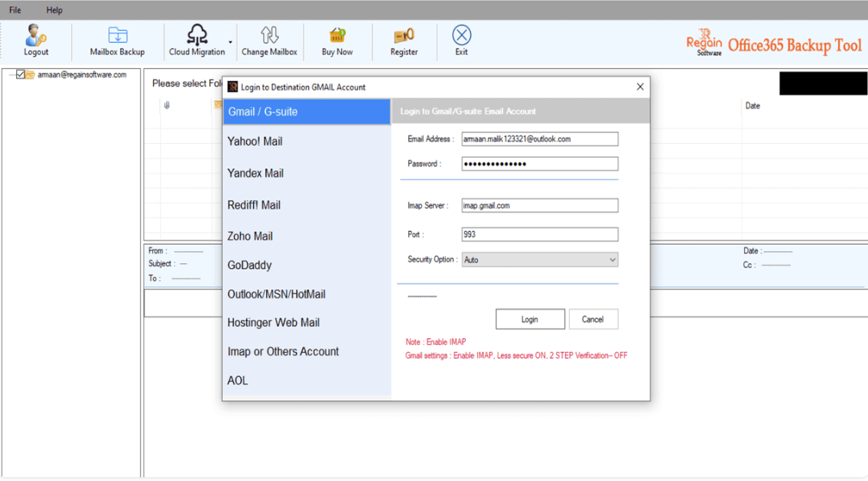Select AOL from the provider list
This screenshot has height=481, width=868.
[237, 379]
